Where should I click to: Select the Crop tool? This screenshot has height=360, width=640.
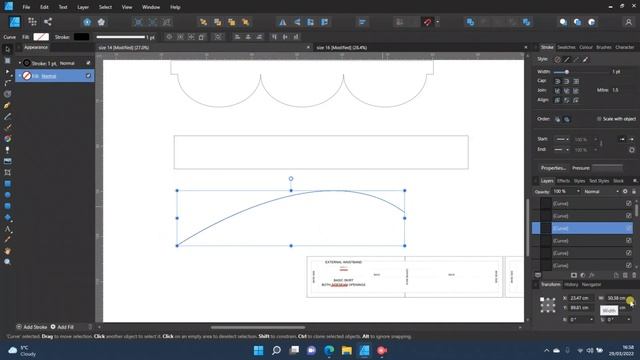point(7,173)
